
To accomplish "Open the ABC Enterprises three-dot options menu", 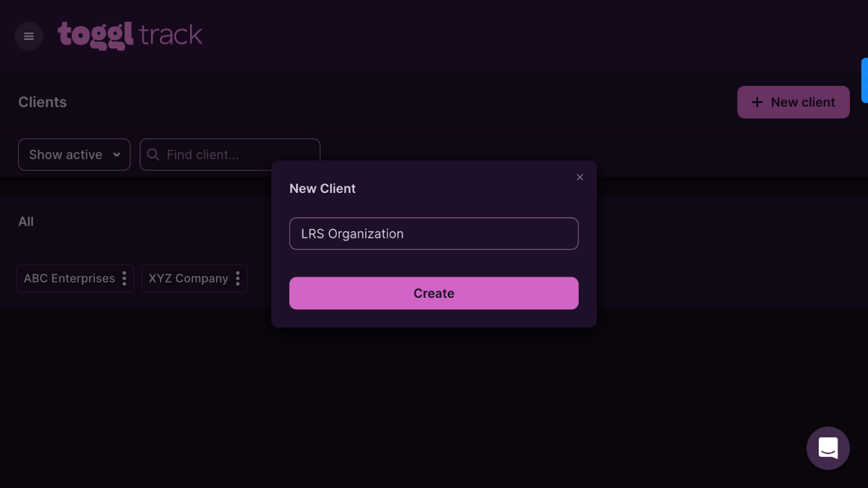I will [124, 278].
